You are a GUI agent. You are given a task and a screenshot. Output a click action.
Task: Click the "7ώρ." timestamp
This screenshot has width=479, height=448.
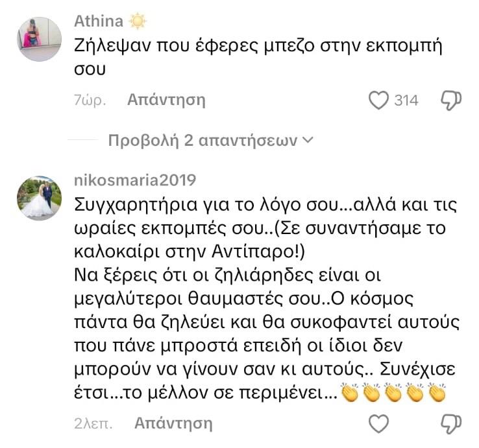(90, 100)
